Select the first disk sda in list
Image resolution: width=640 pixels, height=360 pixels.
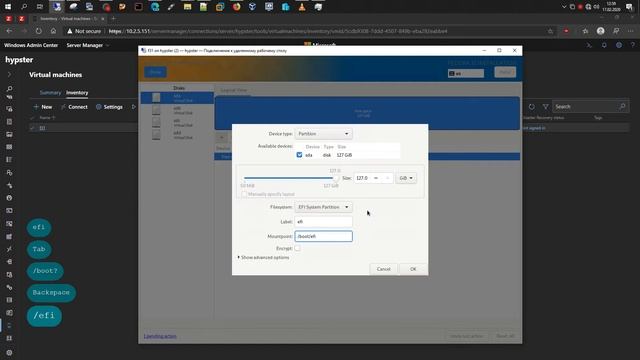coord(177,98)
